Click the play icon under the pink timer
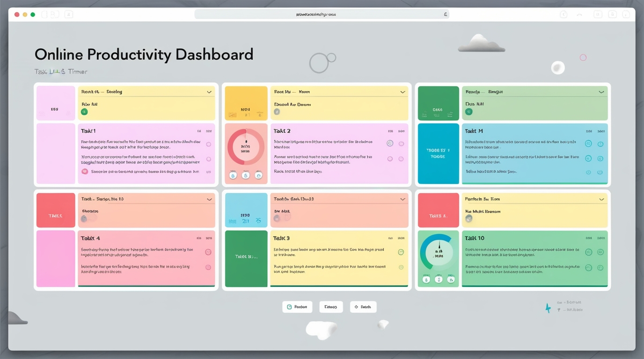The height and width of the screenshot is (359, 644). tap(233, 175)
